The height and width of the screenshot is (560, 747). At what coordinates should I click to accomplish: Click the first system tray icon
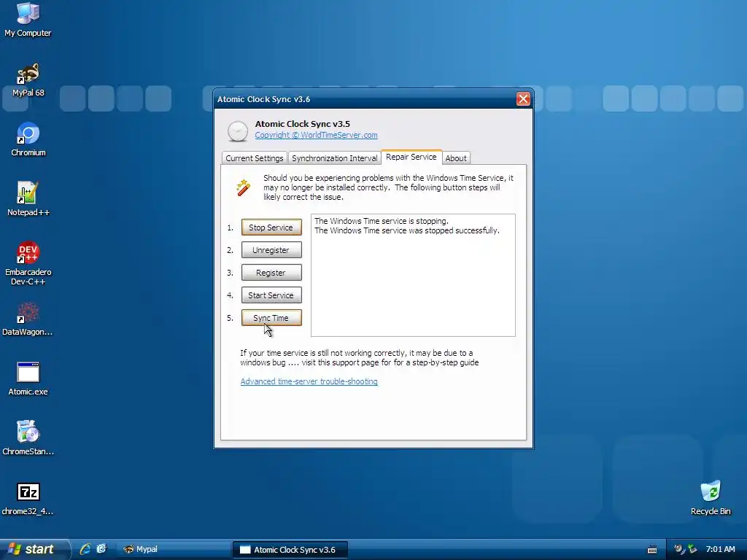679,549
